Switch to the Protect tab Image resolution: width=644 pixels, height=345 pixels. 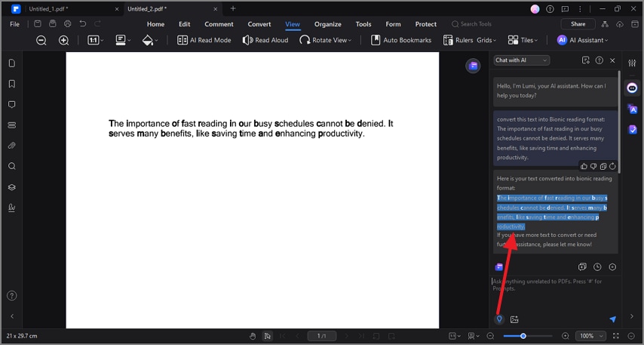click(x=426, y=24)
